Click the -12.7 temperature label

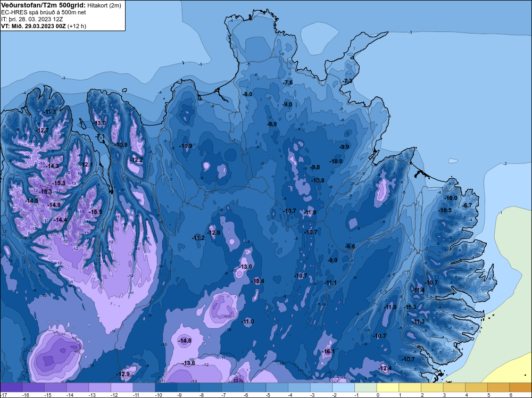point(43,130)
